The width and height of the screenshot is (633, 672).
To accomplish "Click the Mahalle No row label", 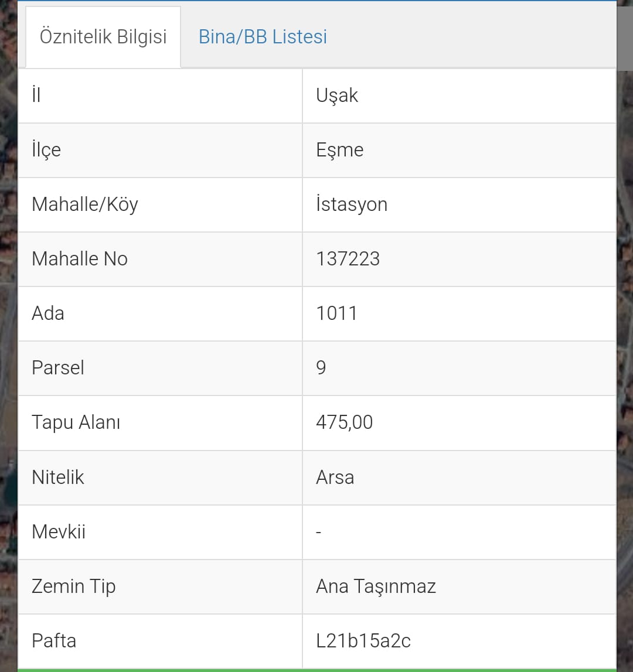I will (80, 259).
